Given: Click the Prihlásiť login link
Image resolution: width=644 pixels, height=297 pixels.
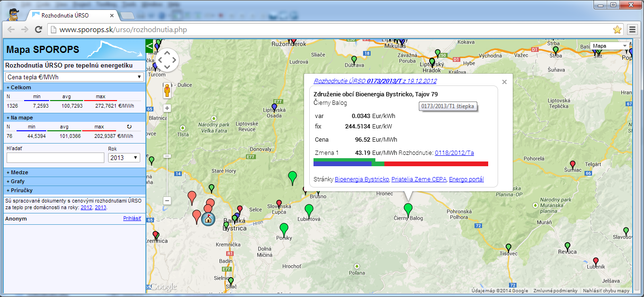Looking at the screenshot, I should (x=132, y=219).
